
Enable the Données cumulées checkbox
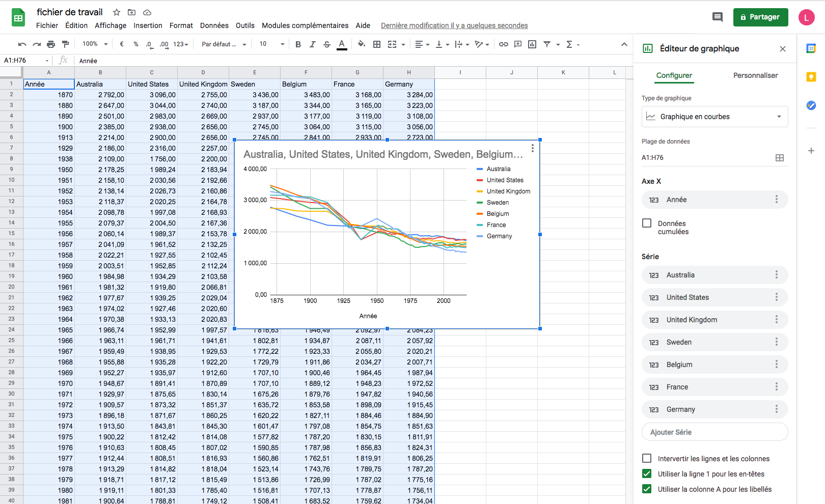(647, 223)
